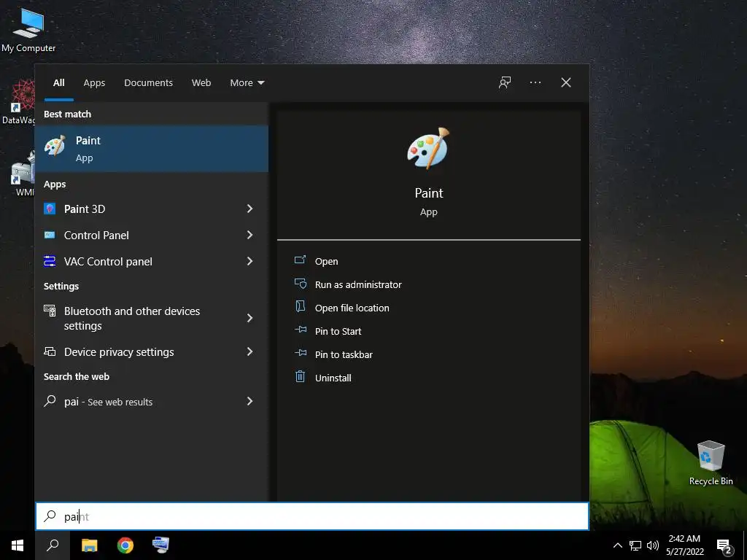747x560 pixels.
Task: Click the web search magnifier icon for pai
Action: (x=50, y=401)
